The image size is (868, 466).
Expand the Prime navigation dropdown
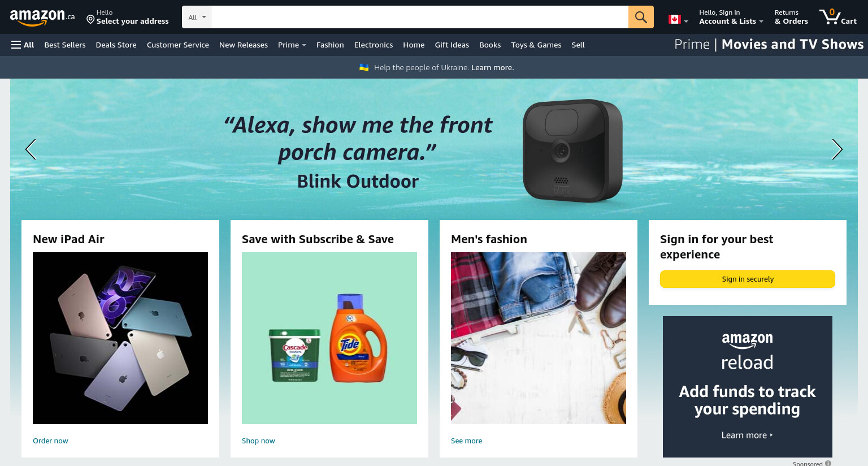(x=292, y=45)
